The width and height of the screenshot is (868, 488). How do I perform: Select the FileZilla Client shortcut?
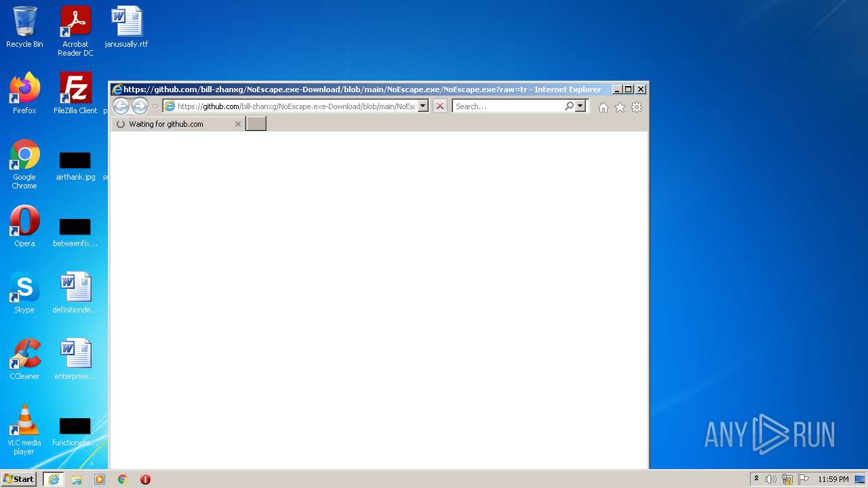pos(75,93)
